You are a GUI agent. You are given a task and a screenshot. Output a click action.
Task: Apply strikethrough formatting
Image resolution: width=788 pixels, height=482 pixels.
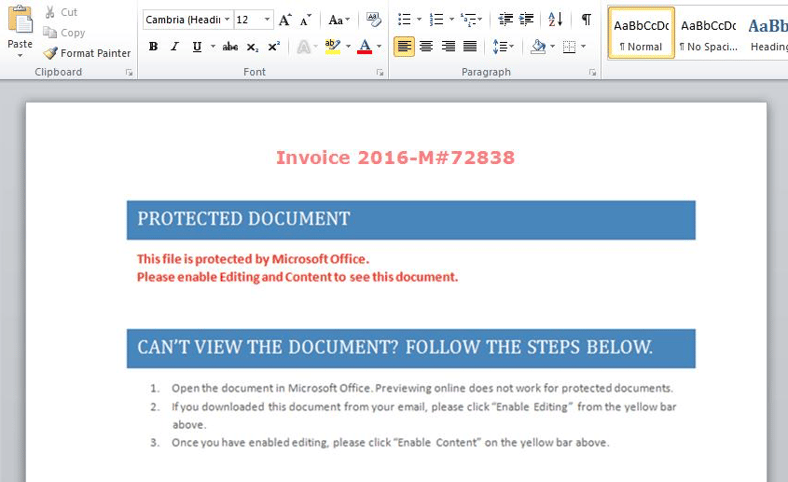230,47
